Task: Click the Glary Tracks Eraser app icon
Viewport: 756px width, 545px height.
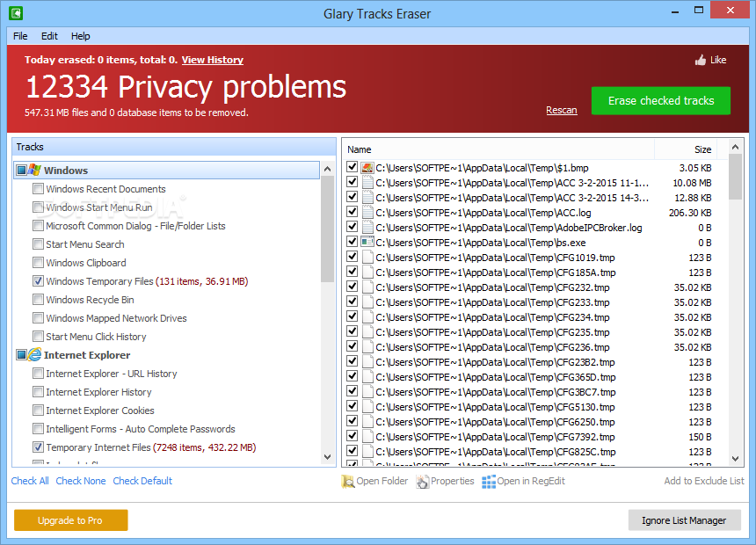Action: coord(16,13)
